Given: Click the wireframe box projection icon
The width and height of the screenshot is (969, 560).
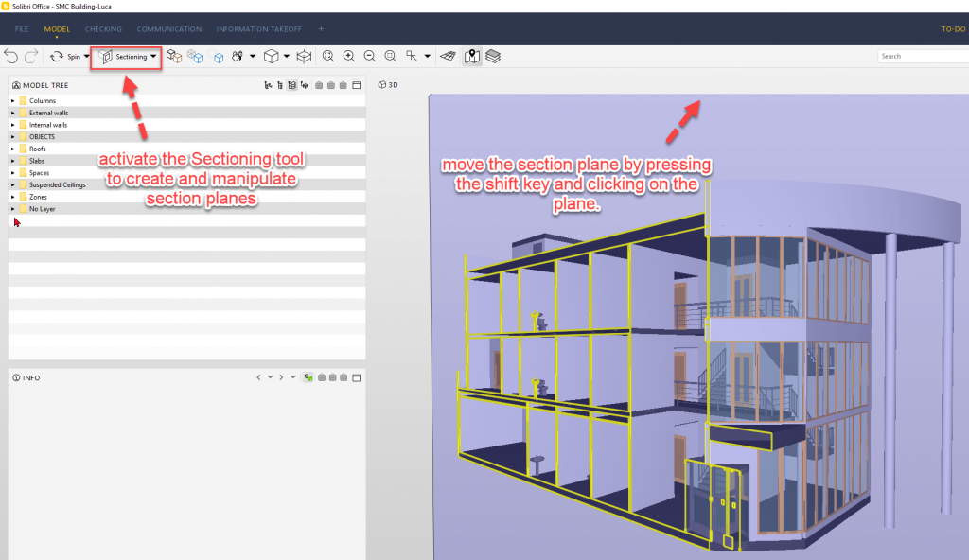Looking at the screenshot, I should [304, 56].
